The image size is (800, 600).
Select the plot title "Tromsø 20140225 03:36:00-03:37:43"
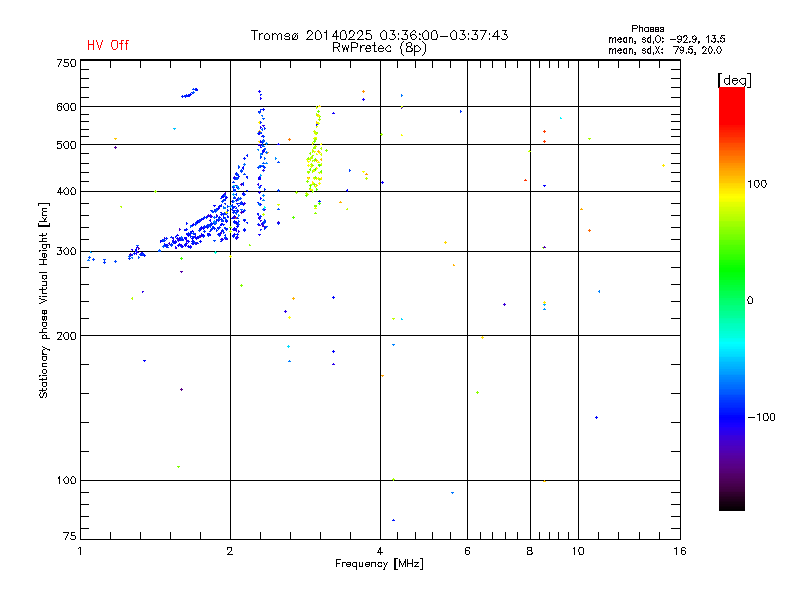point(379,35)
